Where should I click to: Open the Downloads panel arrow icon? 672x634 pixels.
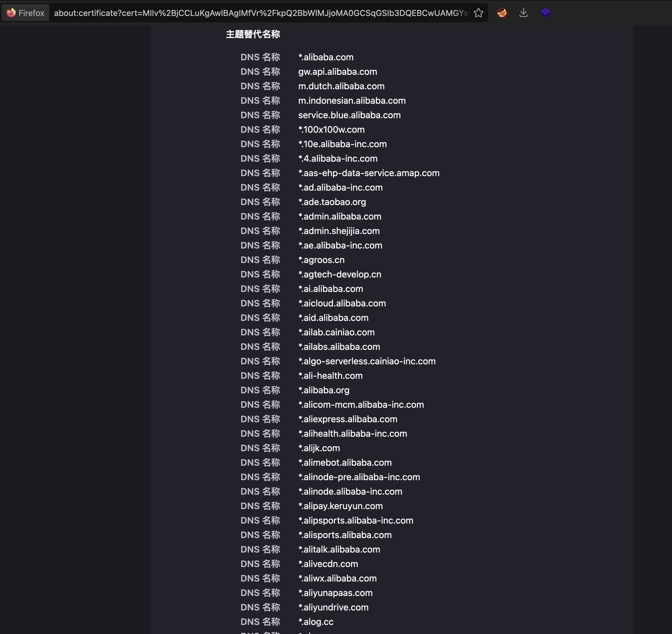[523, 13]
